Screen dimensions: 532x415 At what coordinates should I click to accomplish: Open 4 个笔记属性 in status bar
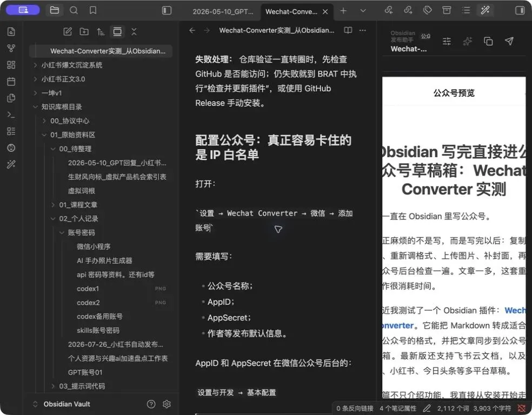tap(397, 408)
